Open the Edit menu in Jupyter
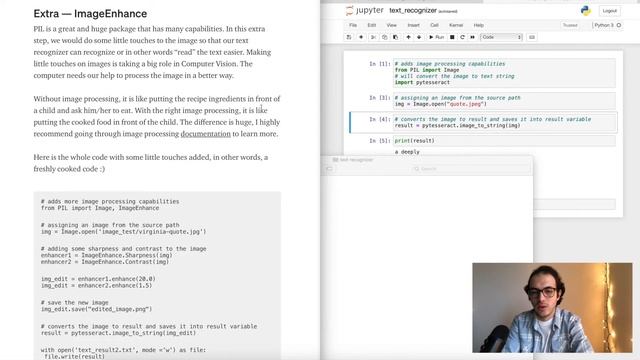 pyautogui.click(x=371, y=25)
